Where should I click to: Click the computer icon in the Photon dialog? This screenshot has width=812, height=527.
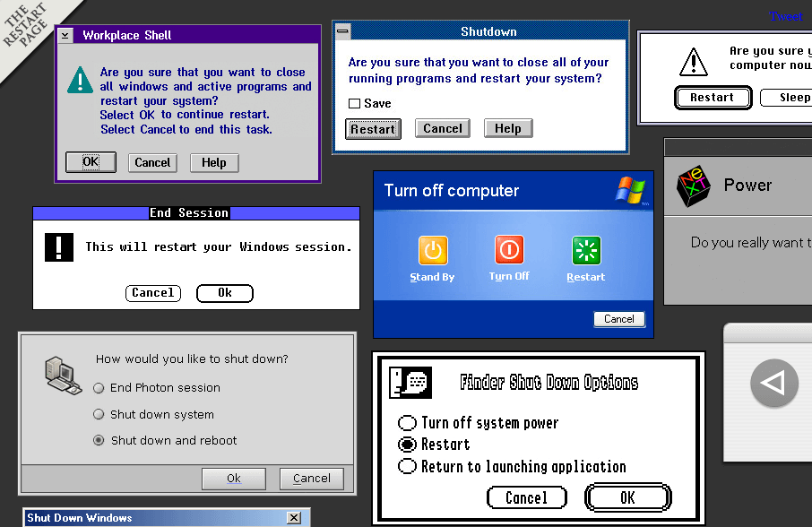pyautogui.click(x=63, y=376)
